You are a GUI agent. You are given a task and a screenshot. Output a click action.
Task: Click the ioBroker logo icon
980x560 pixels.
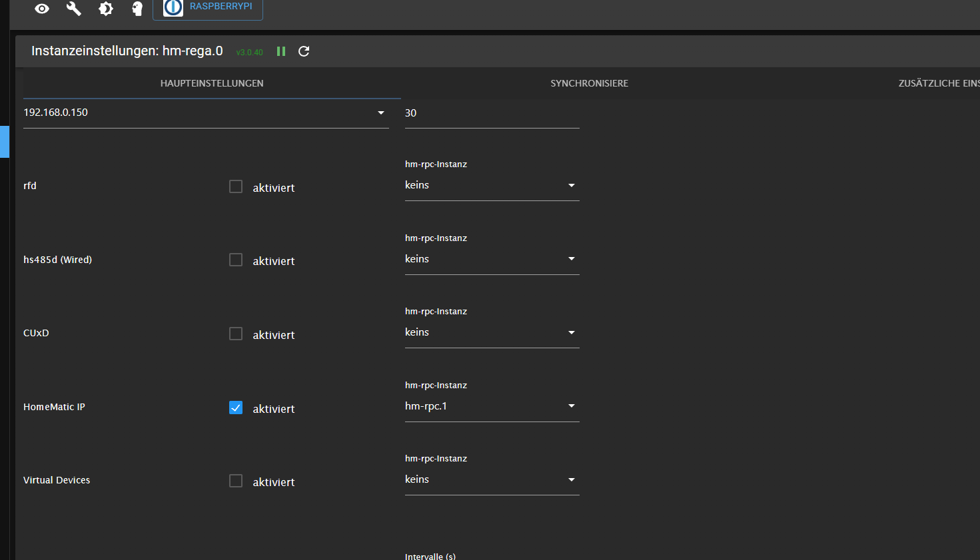tap(173, 7)
